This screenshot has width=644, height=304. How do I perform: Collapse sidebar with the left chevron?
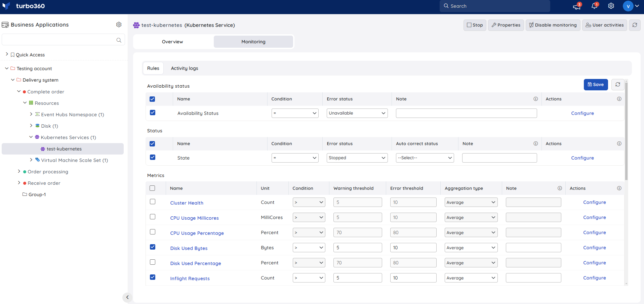(127, 297)
